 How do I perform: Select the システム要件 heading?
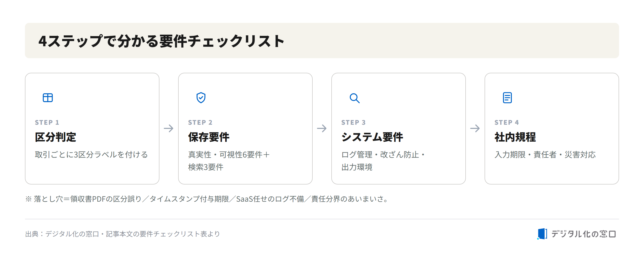pos(372,137)
